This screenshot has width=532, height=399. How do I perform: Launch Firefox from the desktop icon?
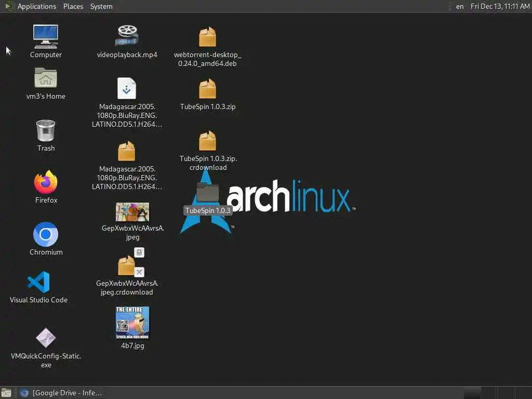coord(46,182)
